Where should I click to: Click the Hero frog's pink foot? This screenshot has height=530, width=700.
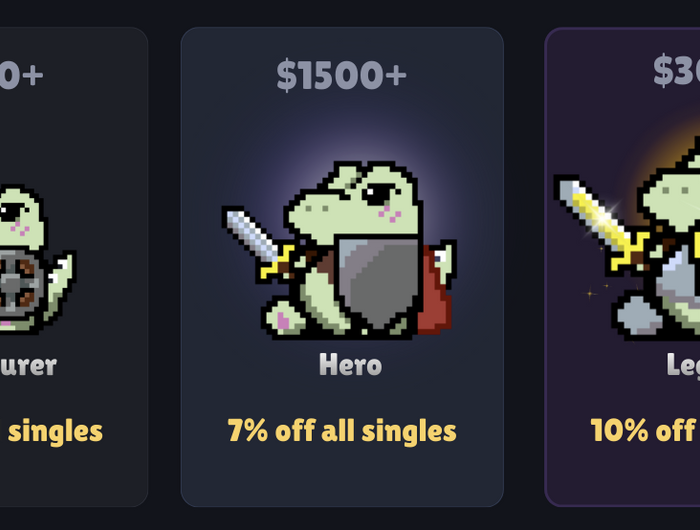click(x=285, y=320)
